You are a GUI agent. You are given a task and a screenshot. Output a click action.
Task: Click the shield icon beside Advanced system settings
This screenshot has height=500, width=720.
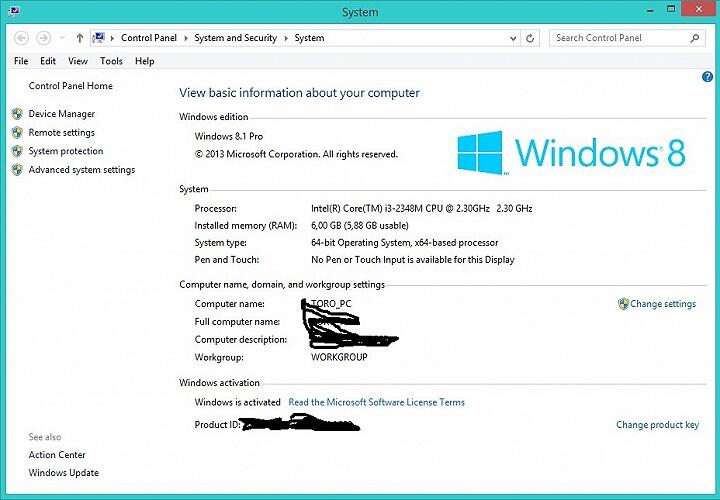point(17,170)
